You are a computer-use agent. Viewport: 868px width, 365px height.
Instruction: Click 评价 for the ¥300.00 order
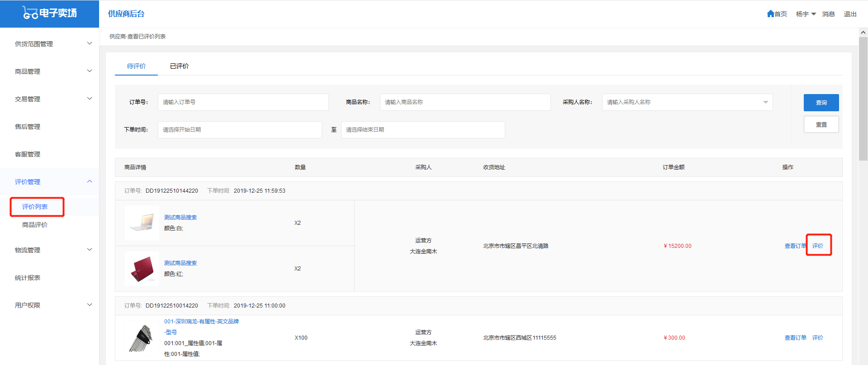click(818, 338)
